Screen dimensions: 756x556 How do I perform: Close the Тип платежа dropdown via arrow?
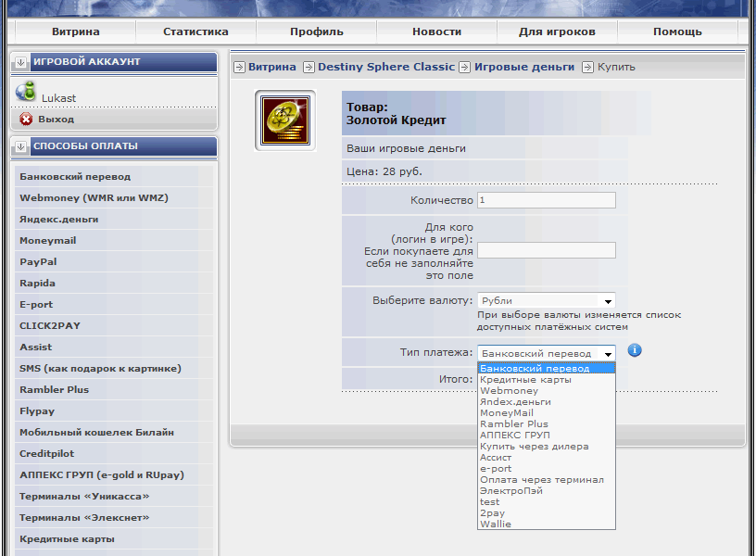point(608,354)
